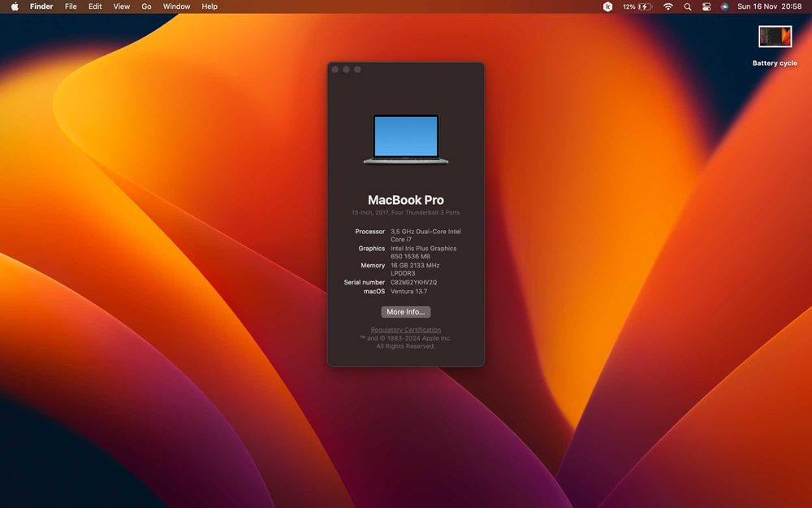Open the Edit menu
Viewport: 812px width, 508px height.
coord(95,7)
